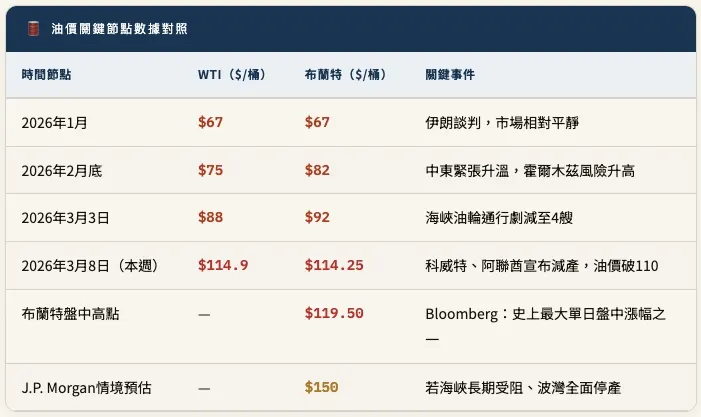Viewport: 701px width, 417px height.
Task: Click the $119.50 intraday high value
Action: pyautogui.click(x=333, y=313)
